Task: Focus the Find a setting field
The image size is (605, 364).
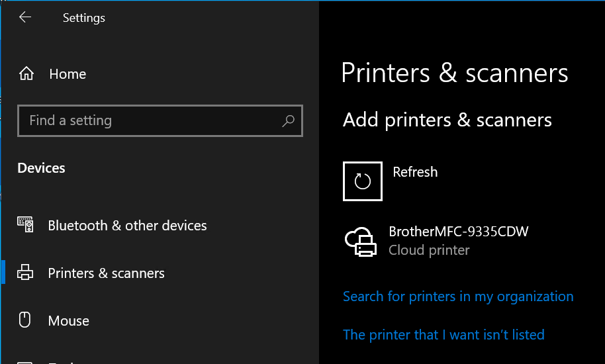Action: point(152,121)
